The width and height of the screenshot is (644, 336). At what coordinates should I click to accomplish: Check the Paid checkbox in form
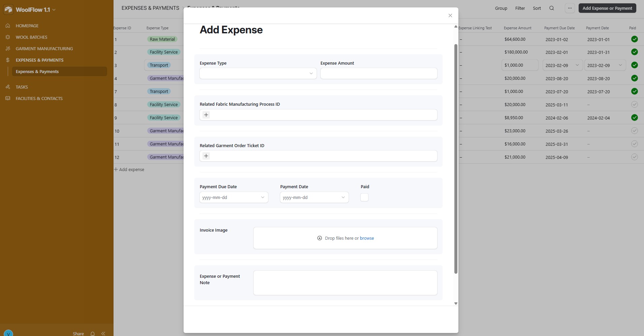(x=364, y=197)
